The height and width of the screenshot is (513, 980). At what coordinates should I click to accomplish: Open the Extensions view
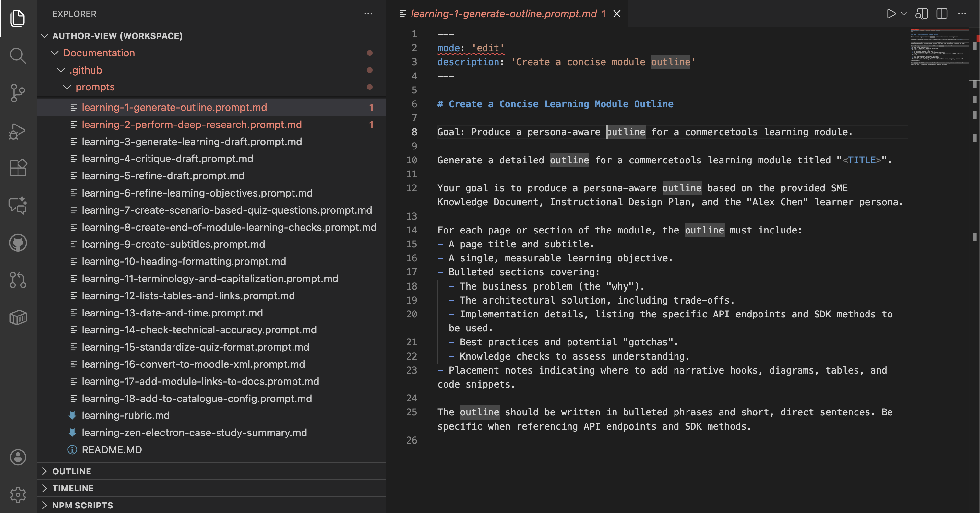18,168
